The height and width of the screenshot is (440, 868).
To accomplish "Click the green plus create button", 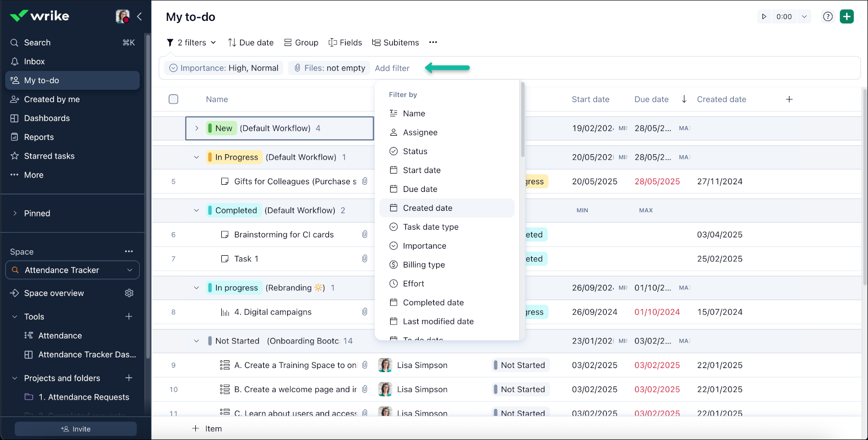I will pos(847,16).
